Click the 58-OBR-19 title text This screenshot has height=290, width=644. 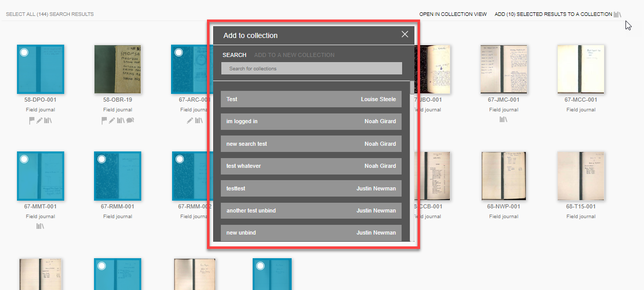click(118, 100)
